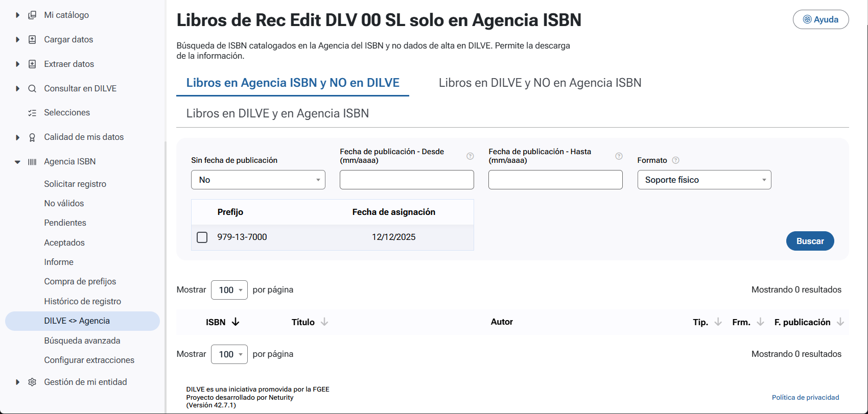
Task: Click the Agencia ISBN barcode icon
Action: pos(32,162)
